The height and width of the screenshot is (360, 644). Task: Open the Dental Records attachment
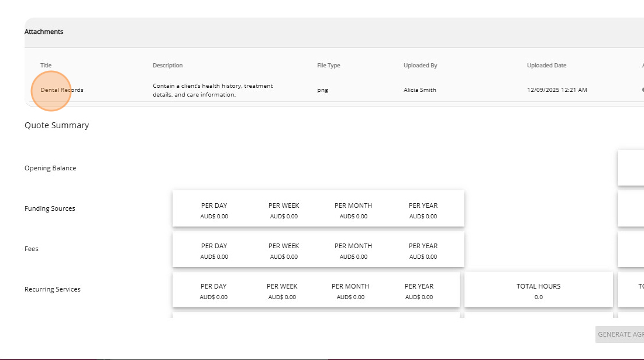62,90
